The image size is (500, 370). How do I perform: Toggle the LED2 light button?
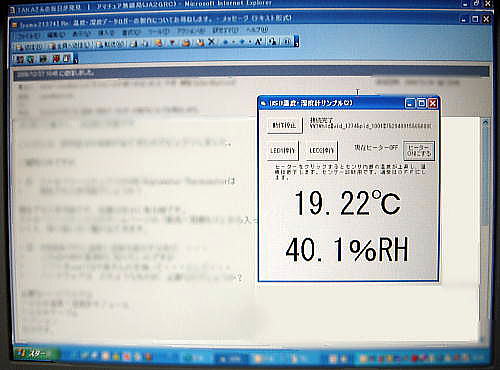[322, 151]
